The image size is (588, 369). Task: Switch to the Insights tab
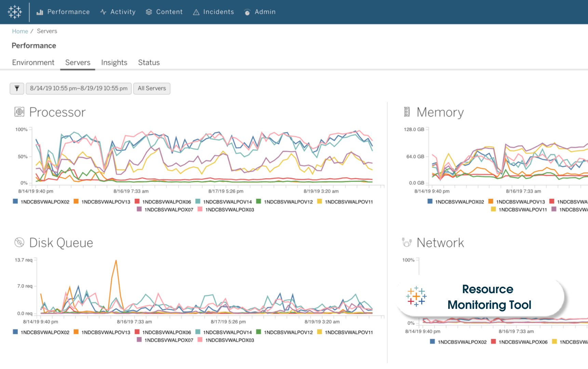click(x=114, y=62)
